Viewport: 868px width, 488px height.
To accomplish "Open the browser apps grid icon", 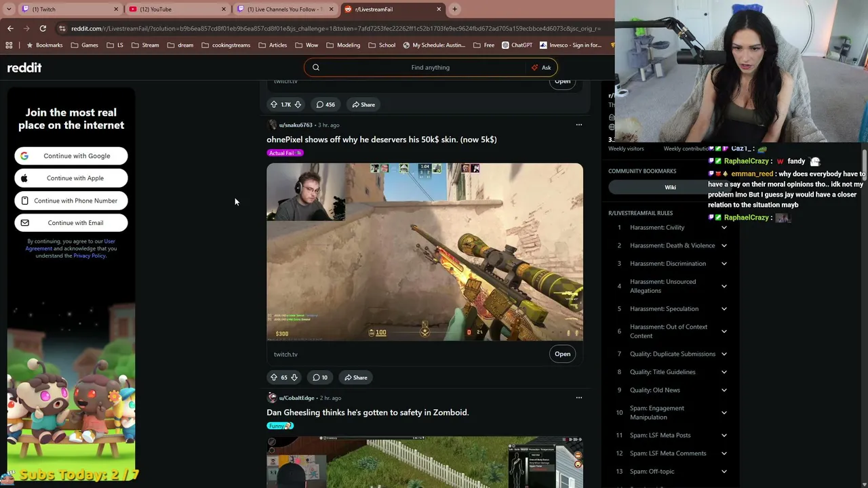I will click(9, 45).
